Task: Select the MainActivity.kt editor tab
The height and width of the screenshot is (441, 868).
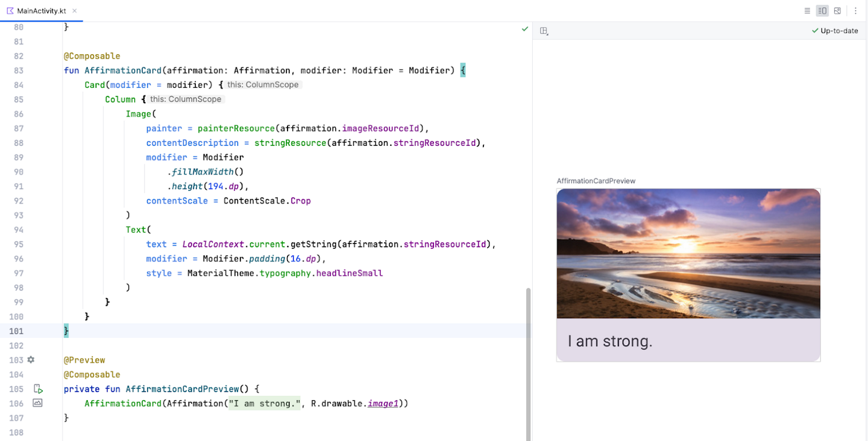Action: 41,11
